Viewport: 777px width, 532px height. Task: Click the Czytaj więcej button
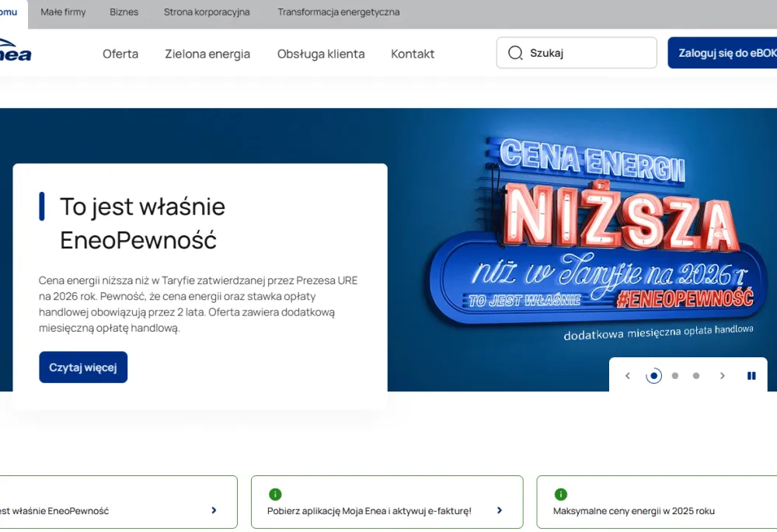(83, 367)
